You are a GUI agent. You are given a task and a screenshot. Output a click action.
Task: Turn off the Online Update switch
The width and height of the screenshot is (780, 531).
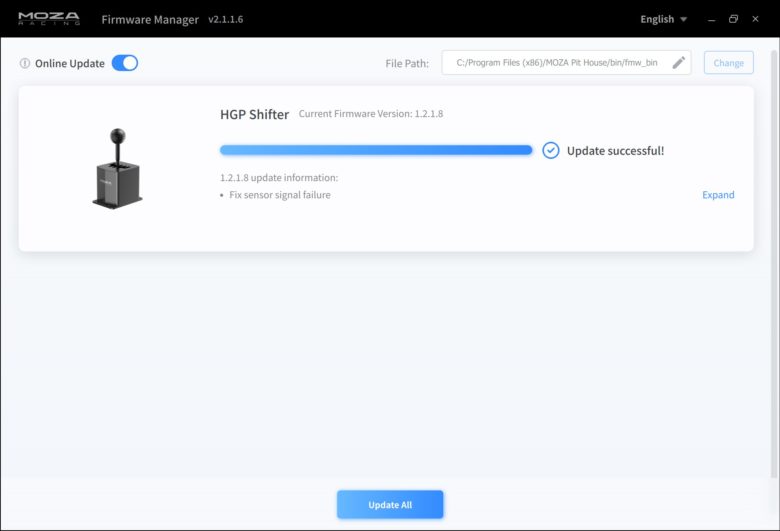click(125, 63)
